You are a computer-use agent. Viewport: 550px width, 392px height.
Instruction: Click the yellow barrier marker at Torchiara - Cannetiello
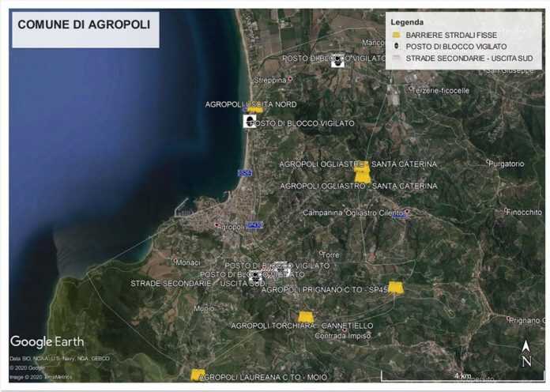305,317
